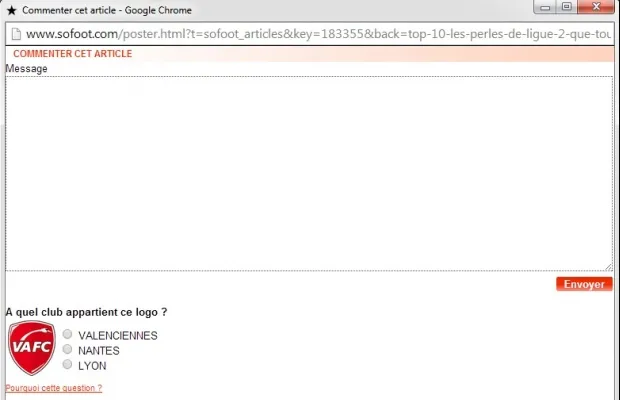
Task: Click the VALENCIENNES answer label
Action: (118, 336)
